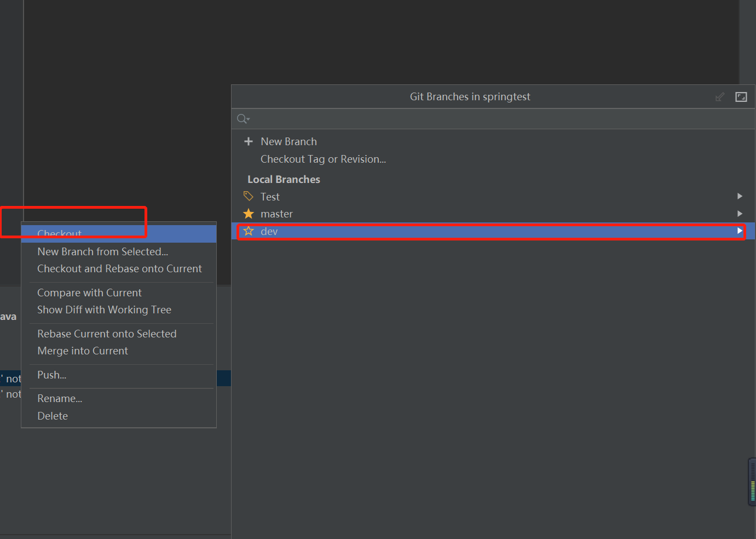Click the search magnifier icon in branches popup

click(243, 119)
